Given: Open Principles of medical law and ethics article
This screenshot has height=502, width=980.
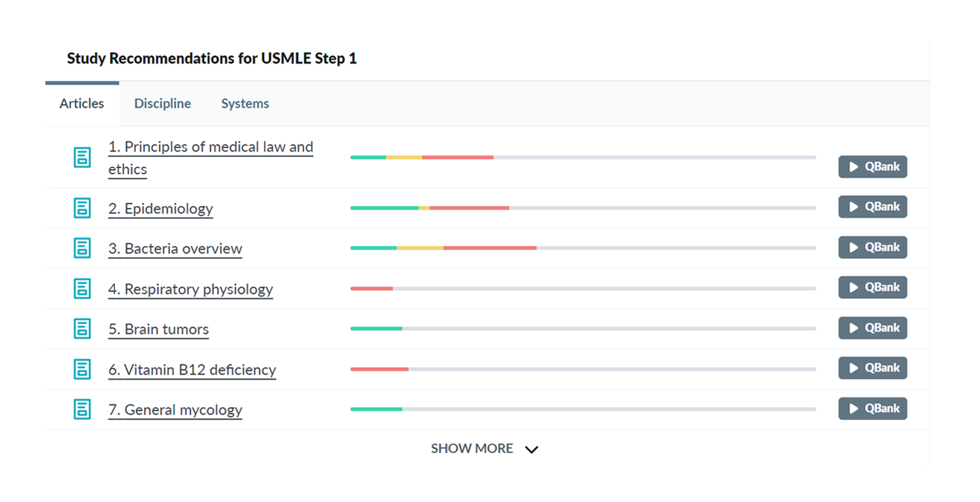Looking at the screenshot, I should (x=210, y=158).
